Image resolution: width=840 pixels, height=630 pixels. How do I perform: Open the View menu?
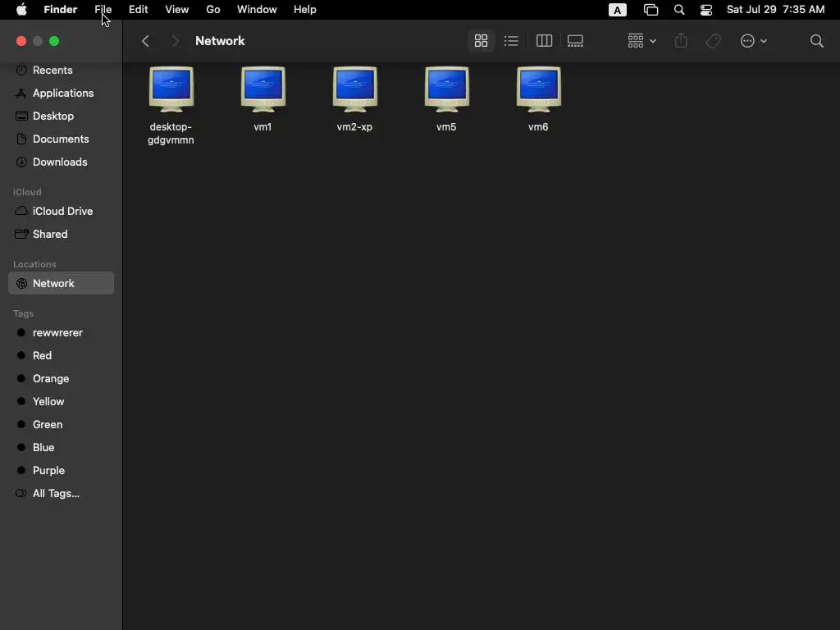click(x=177, y=10)
